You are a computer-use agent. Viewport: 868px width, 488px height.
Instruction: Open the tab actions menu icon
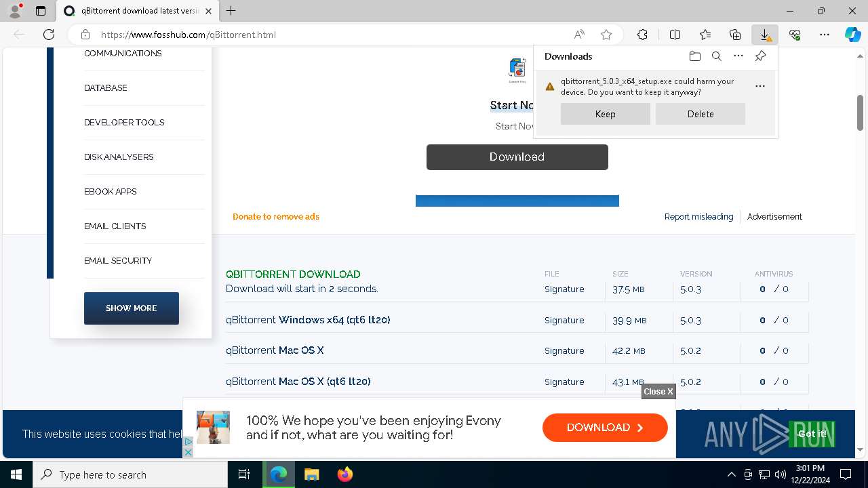point(41,11)
